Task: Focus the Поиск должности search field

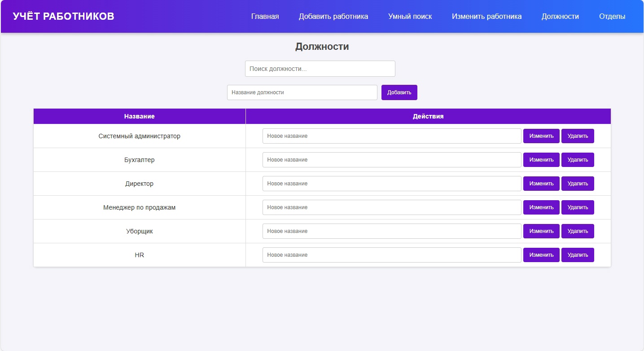Action: point(320,69)
